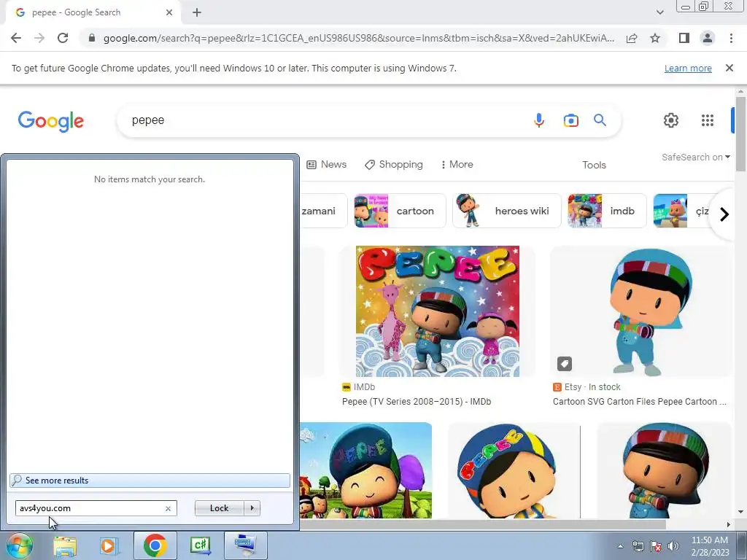Launch Windows Media Player from taskbar
The height and width of the screenshot is (560, 747).
pos(109,545)
